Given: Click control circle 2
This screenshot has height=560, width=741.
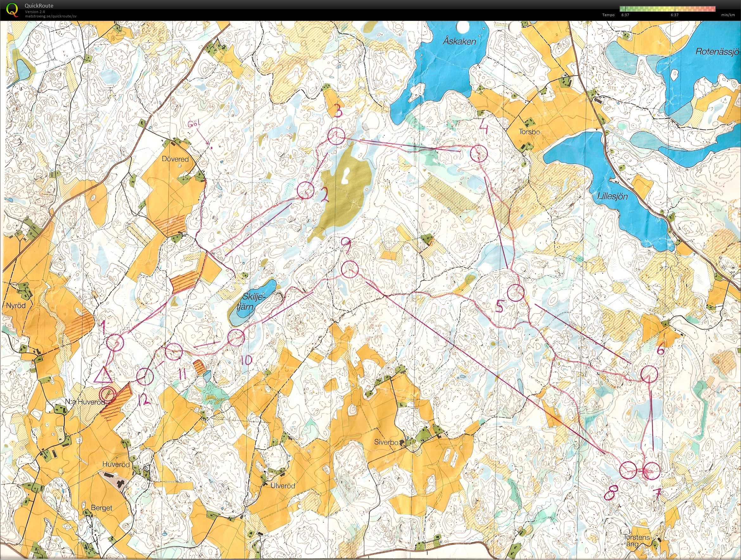Looking at the screenshot, I should 305,190.
